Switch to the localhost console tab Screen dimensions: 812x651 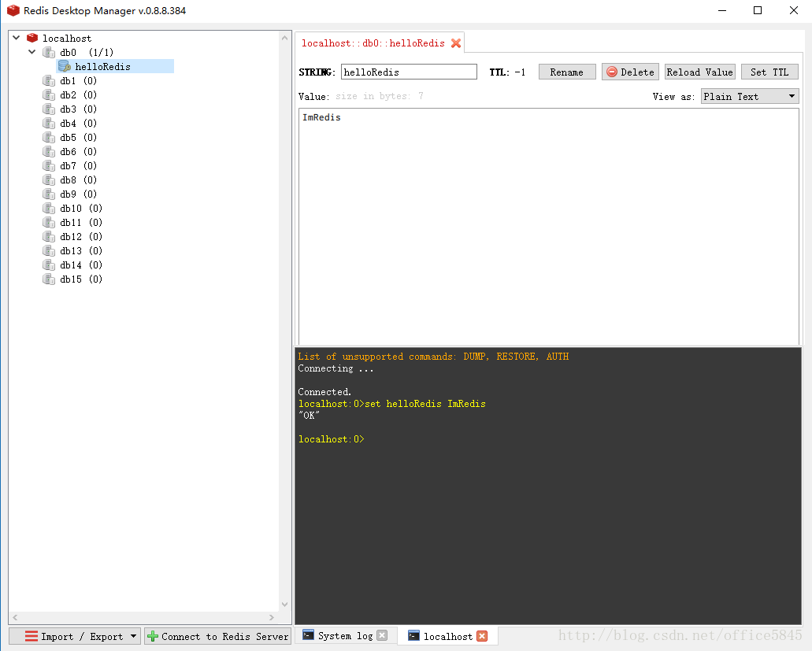(x=448, y=637)
